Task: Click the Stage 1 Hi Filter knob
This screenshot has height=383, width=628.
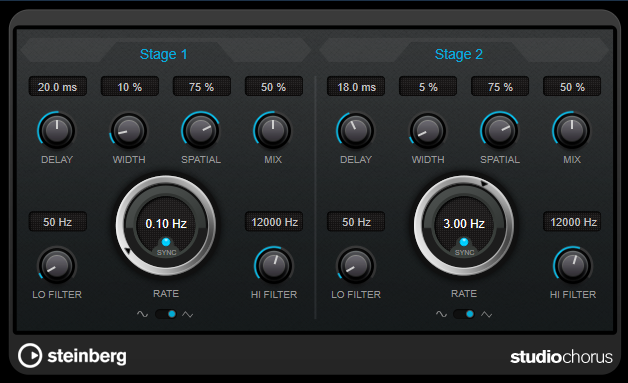Action: pyautogui.click(x=274, y=266)
